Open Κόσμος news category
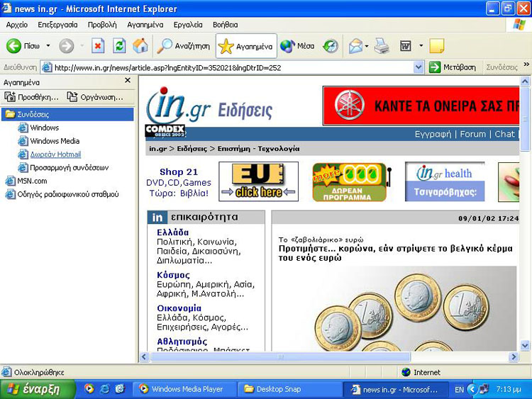Screen dimensions: 532x399 pos(173,275)
